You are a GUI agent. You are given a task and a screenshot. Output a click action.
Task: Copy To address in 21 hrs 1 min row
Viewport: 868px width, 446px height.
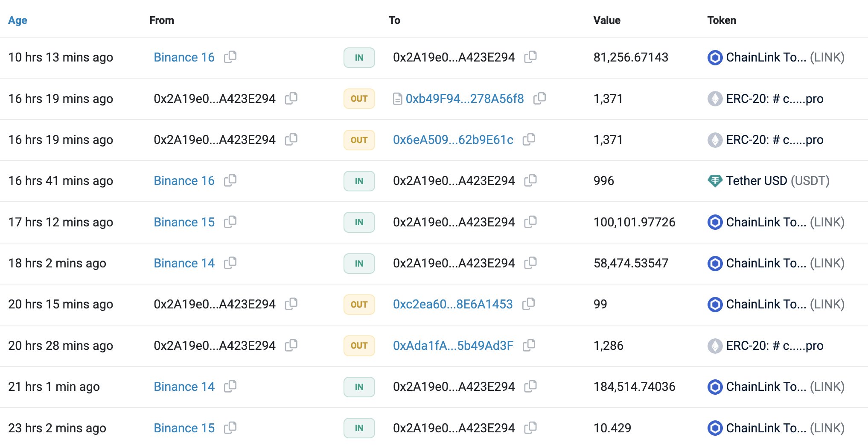(x=530, y=386)
